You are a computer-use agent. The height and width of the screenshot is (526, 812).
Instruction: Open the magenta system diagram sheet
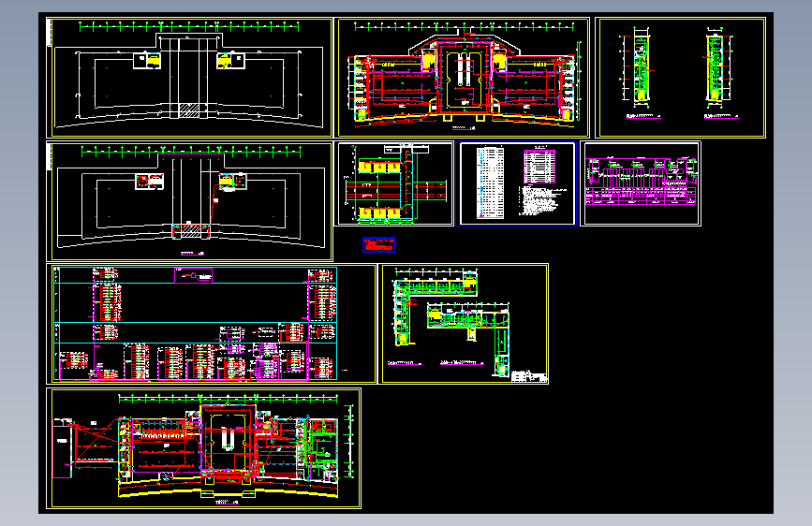click(641, 183)
